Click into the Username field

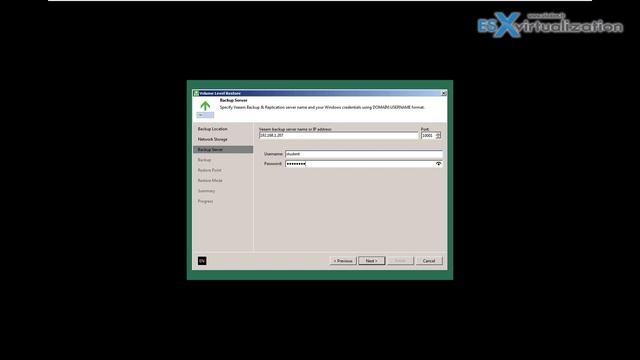tap(364, 154)
